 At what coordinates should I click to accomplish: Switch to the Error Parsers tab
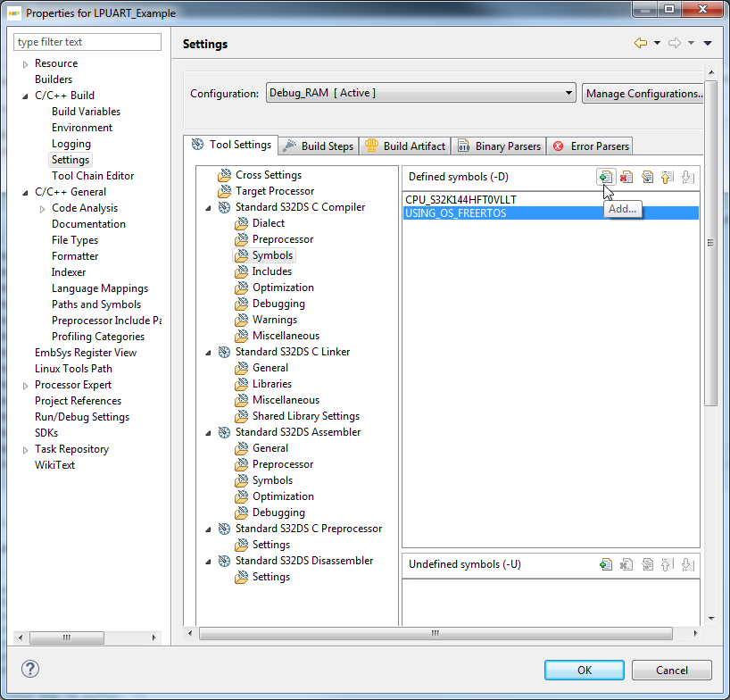point(590,146)
